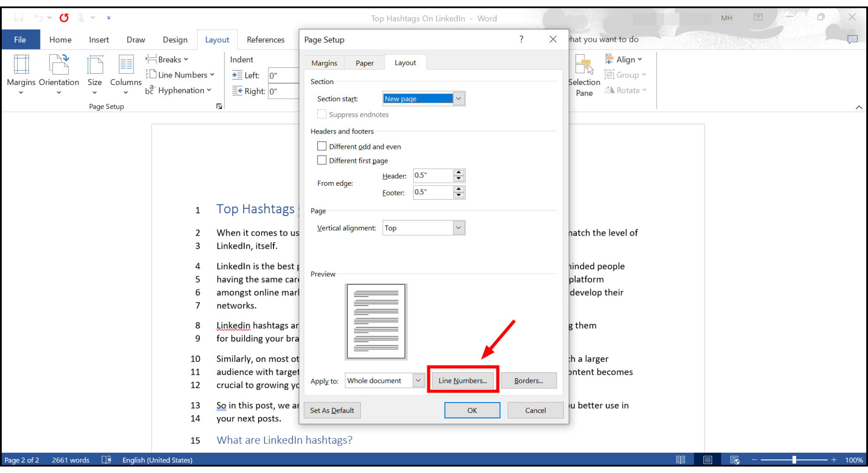
Task: Check Different first page option
Action: (x=322, y=160)
